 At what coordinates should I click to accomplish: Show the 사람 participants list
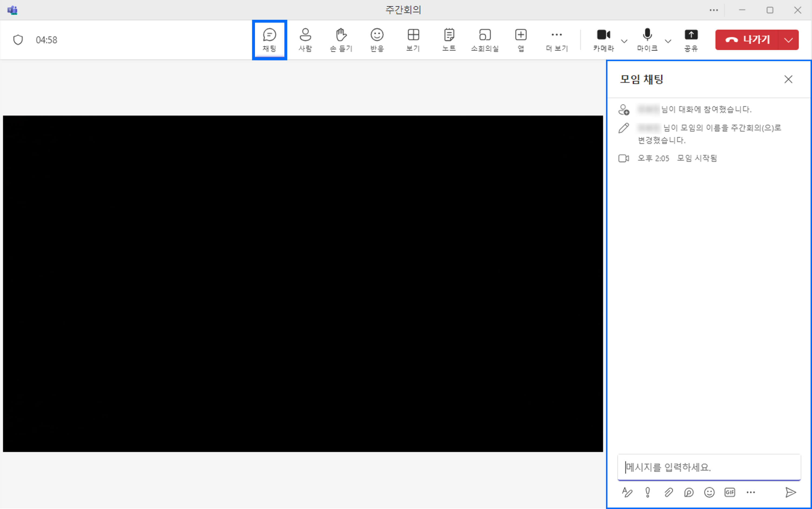tap(305, 39)
